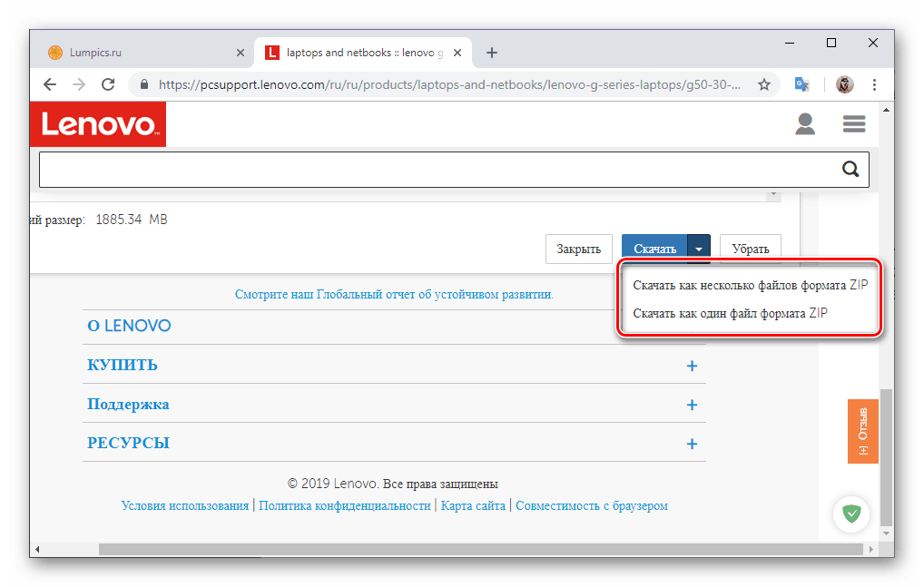Expand the Поддержка section plus icon
The height and width of the screenshot is (587, 924).
tap(692, 405)
